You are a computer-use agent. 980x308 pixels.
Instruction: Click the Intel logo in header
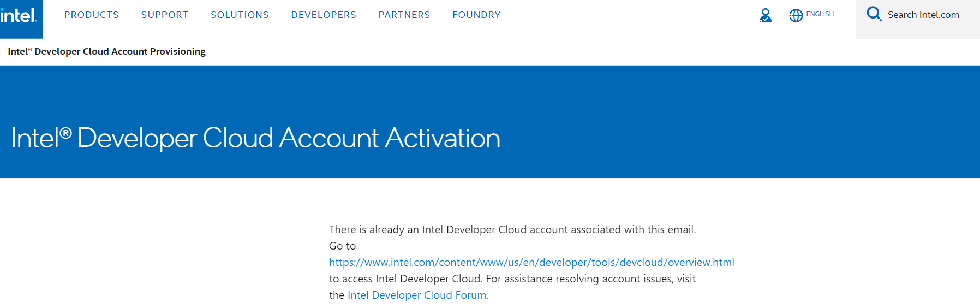pyautogui.click(x=19, y=16)
